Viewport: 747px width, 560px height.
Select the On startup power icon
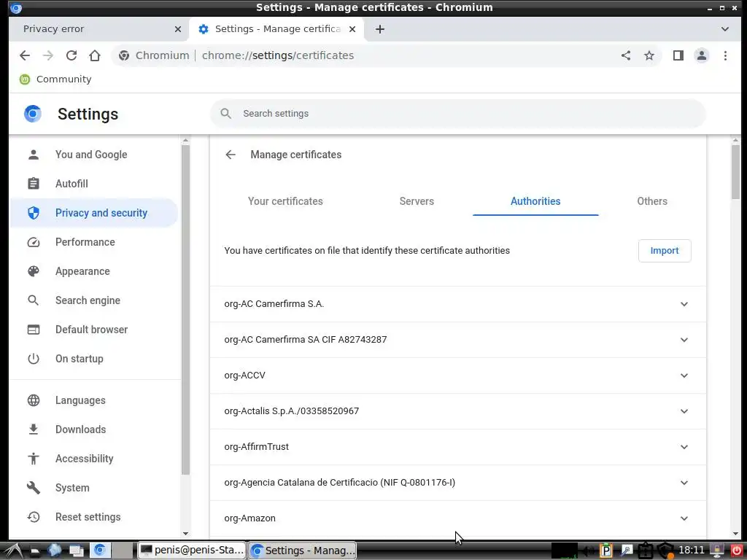34,359
